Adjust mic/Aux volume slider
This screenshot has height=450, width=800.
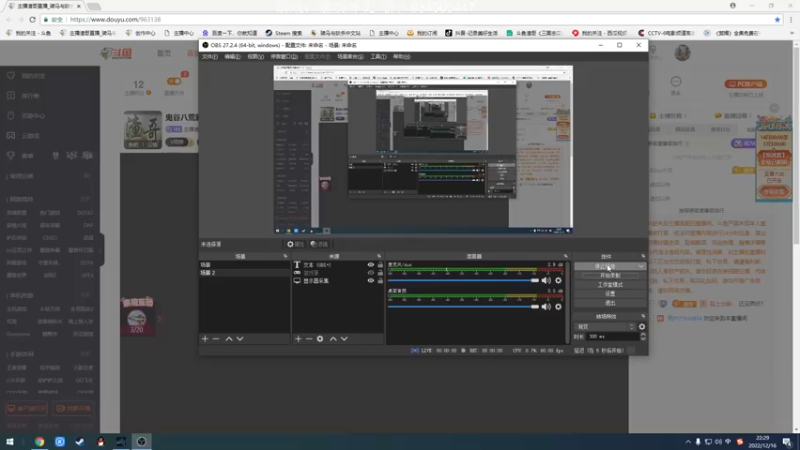(x=463, y=280)
